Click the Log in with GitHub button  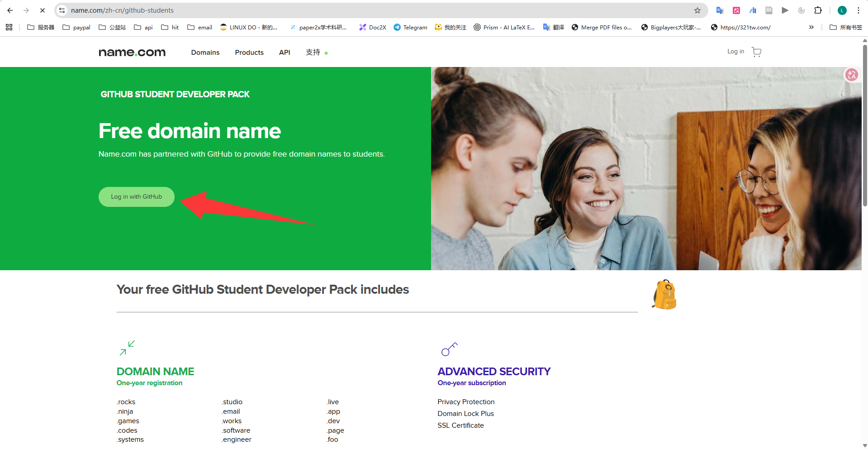coord(137,197)
